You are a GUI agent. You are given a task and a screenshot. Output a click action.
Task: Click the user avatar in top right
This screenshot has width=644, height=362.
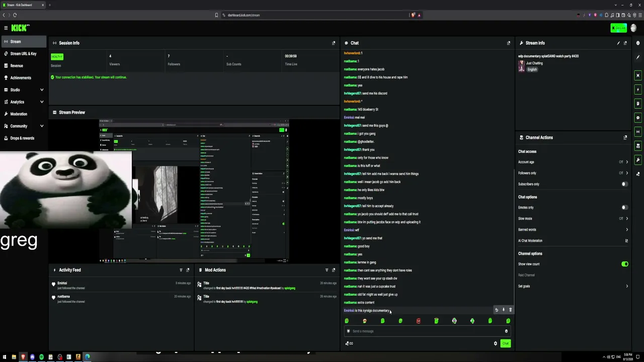click(633, 28)
